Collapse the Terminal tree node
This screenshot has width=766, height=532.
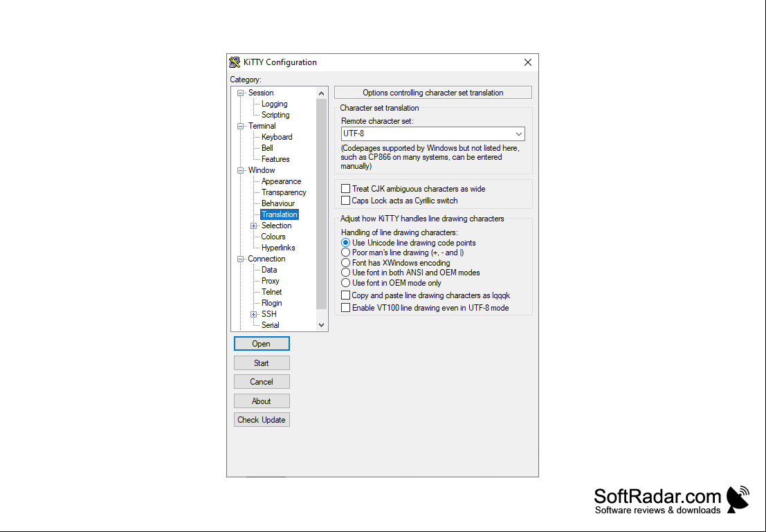(240, 126)
